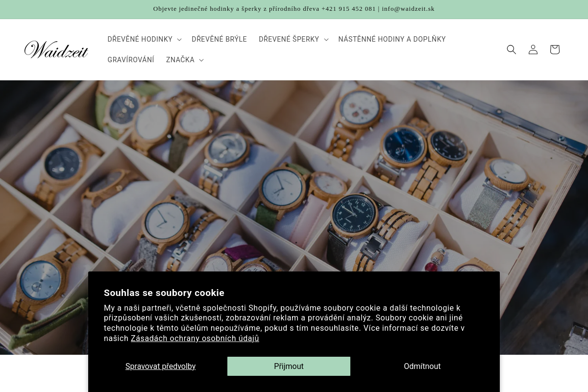
Task: Open the Dřevené šperky menu
Action: (x=289, y=39)
